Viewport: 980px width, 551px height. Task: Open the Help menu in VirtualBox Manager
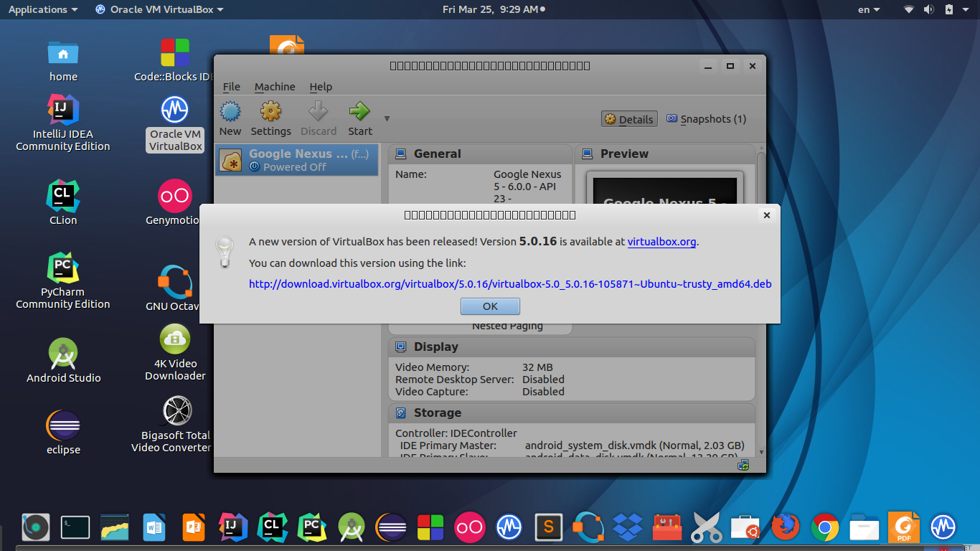321,87
